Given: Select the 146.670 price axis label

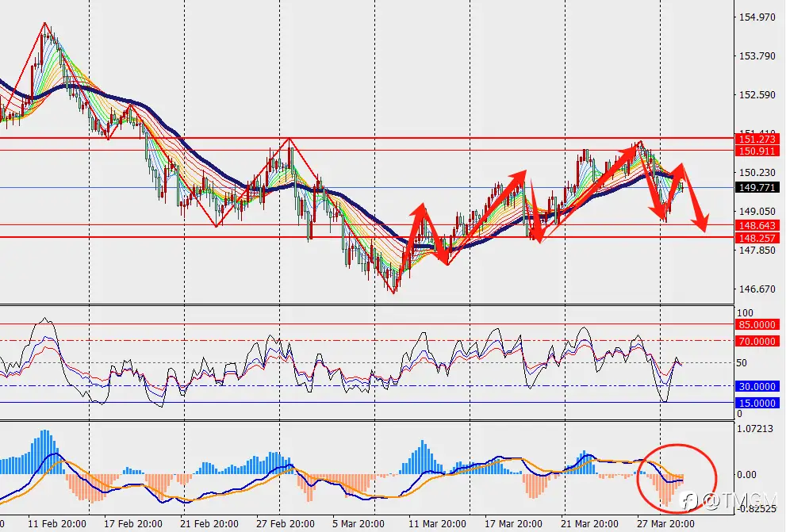Looking at the screenshot, I should pyautogui.click(x=757, y=289).
